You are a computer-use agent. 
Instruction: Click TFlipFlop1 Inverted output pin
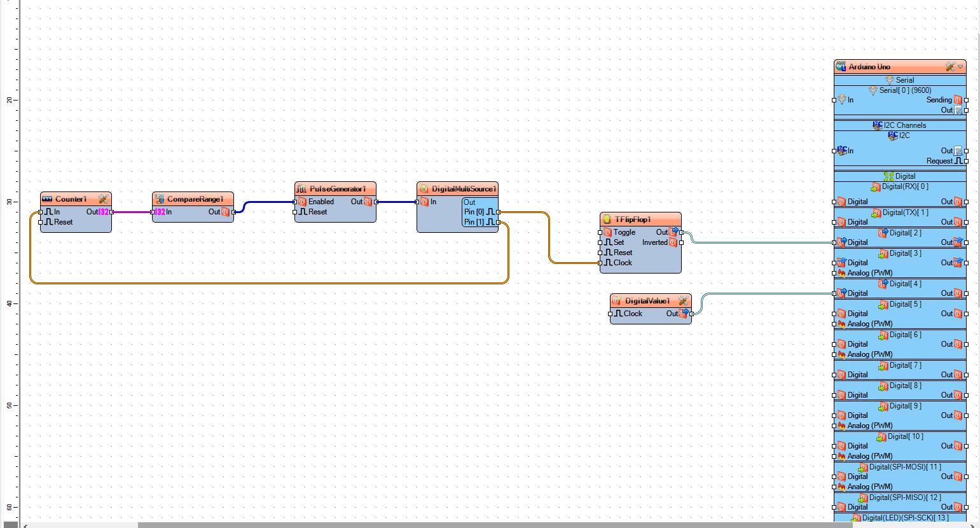[x=681, y=242]
